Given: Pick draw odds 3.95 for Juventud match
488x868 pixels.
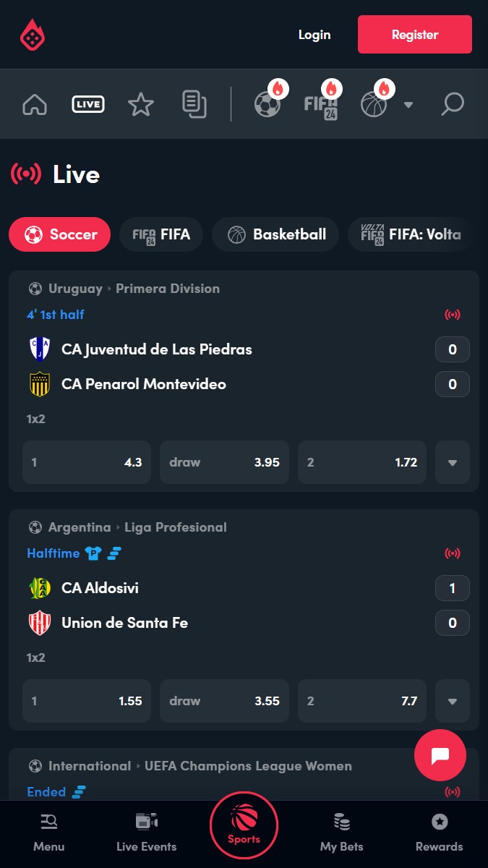Looking at the screenshot, I should 224,462.
